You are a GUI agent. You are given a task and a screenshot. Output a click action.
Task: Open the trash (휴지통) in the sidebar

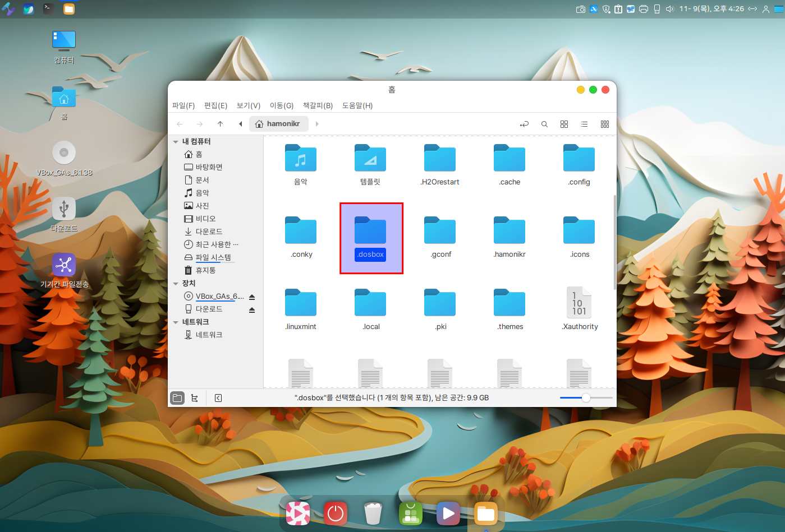[205, 270]
